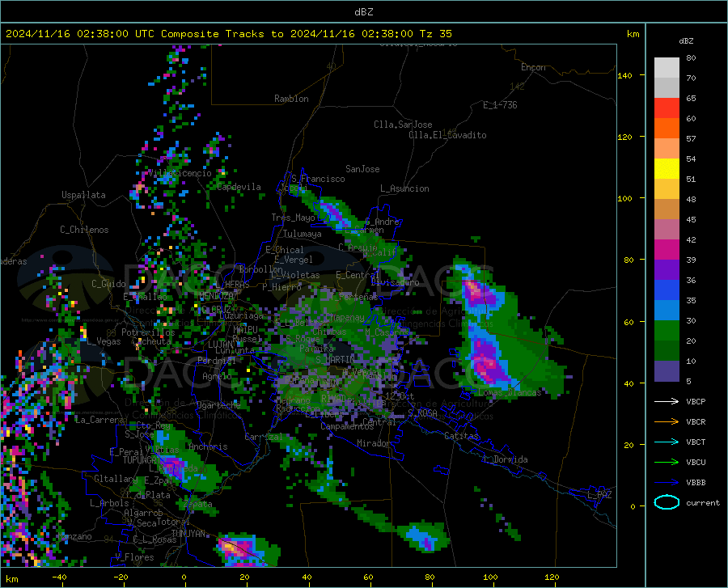728x588 pixels.
Task: Select the dark purple 5-10 dBZ swatch
Action: coord(667,371)
